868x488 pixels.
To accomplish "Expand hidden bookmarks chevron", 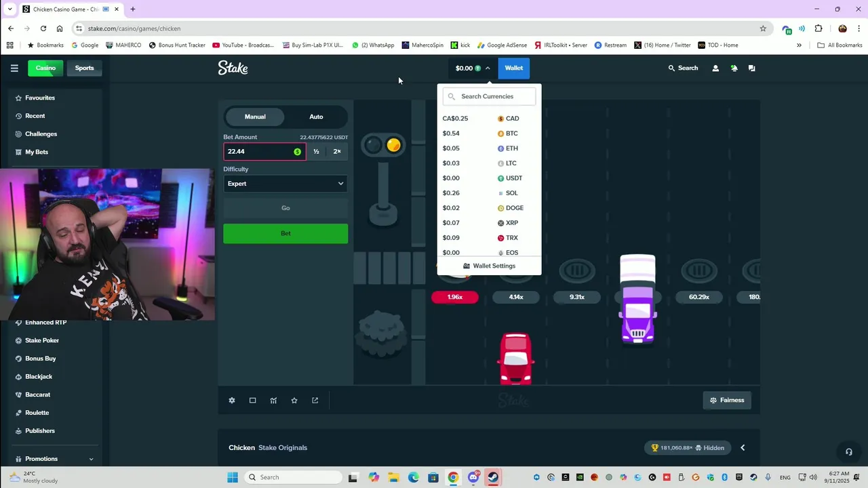I will click(x=799, y=45).
